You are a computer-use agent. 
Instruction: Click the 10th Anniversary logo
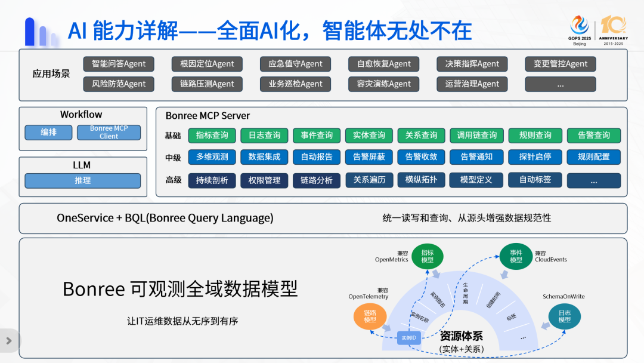pos(613,30)
